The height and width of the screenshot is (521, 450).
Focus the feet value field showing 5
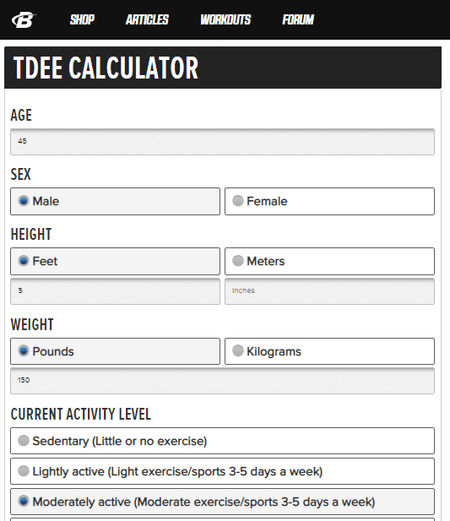[x=115, y=291]
